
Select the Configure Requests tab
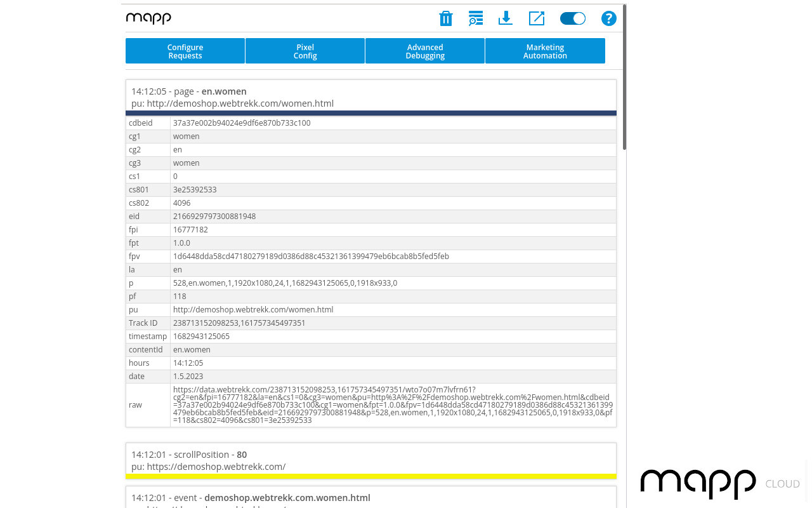click(185, 51)
